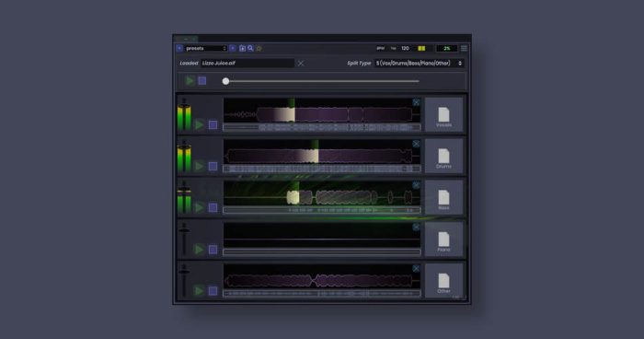Screen dimensions: 644x339
Task: Click the empty Piano waveform display
Action: 322,235
